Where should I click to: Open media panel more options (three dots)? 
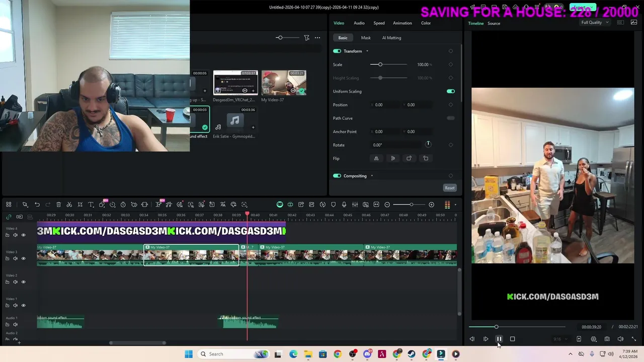coord(317,38)
